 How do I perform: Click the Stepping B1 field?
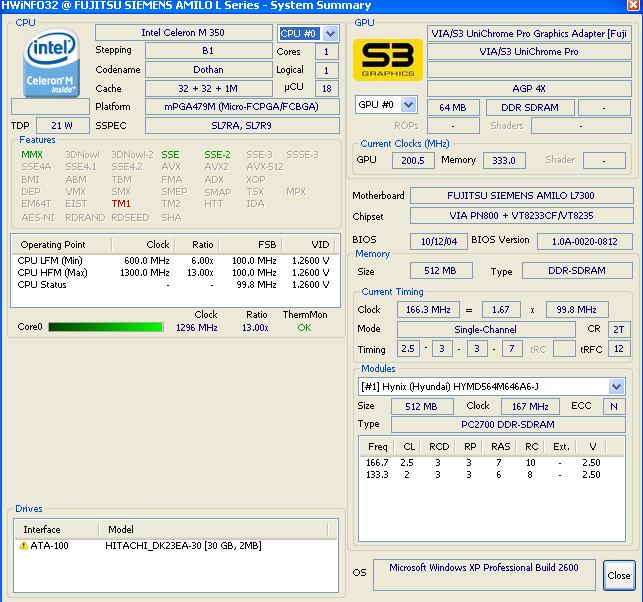coord(208,51)
